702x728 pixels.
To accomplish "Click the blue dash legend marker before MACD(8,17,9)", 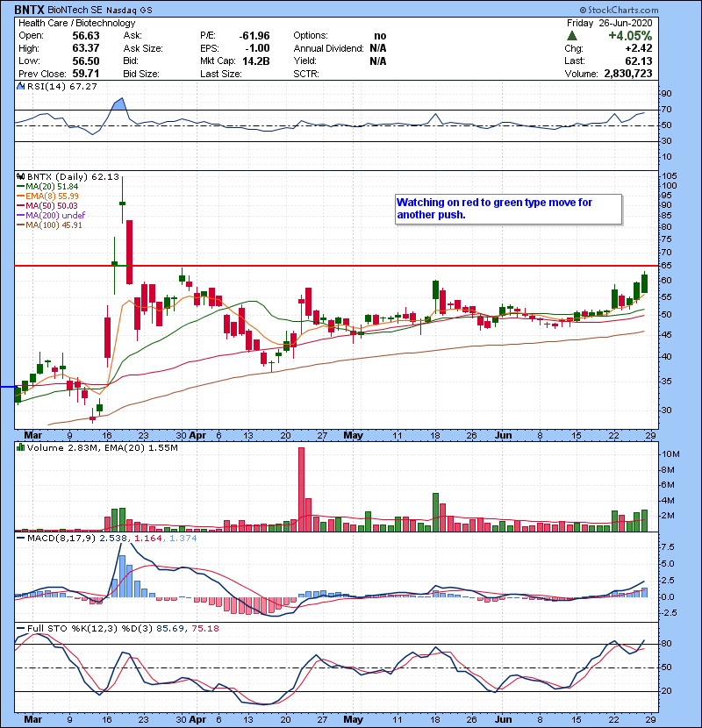I will click(20, 538).
